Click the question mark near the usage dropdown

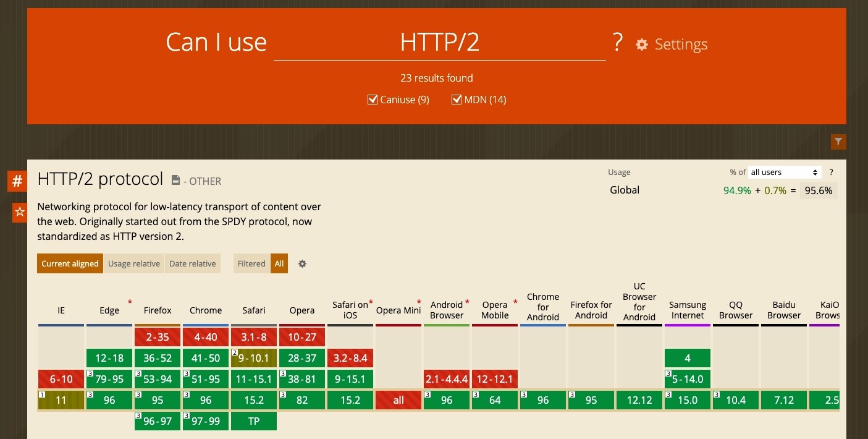point(831,173)
